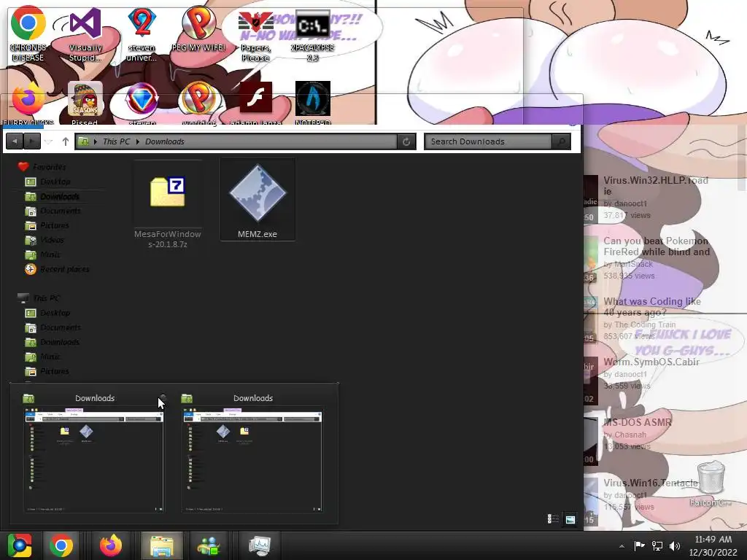Open the steven univer... number 2 desktop icon

pos(142,34)
